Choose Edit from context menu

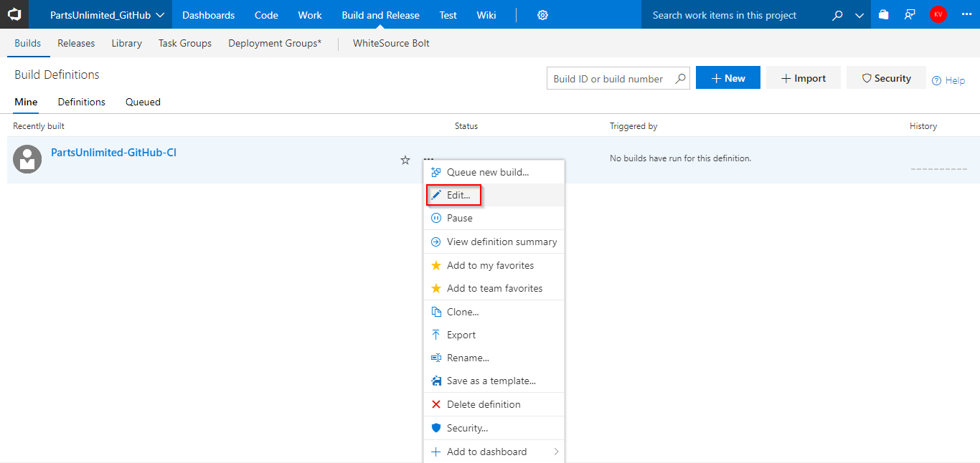(494, 195)
